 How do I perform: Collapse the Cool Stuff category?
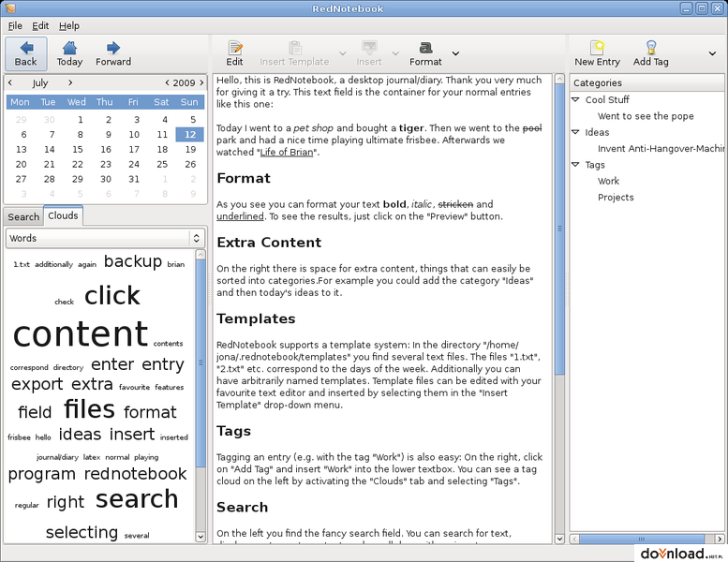tap(575, 99)
